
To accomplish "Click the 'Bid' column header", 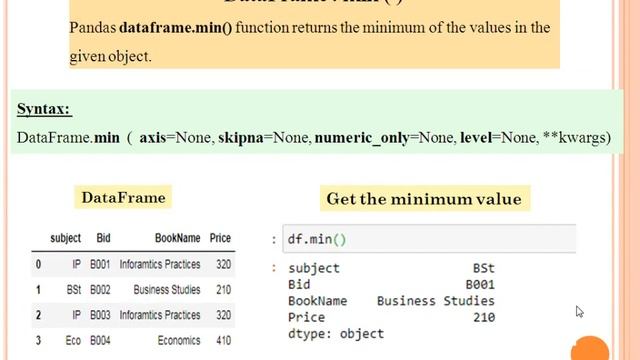I will pyautogui.click(x=103, y=238).
